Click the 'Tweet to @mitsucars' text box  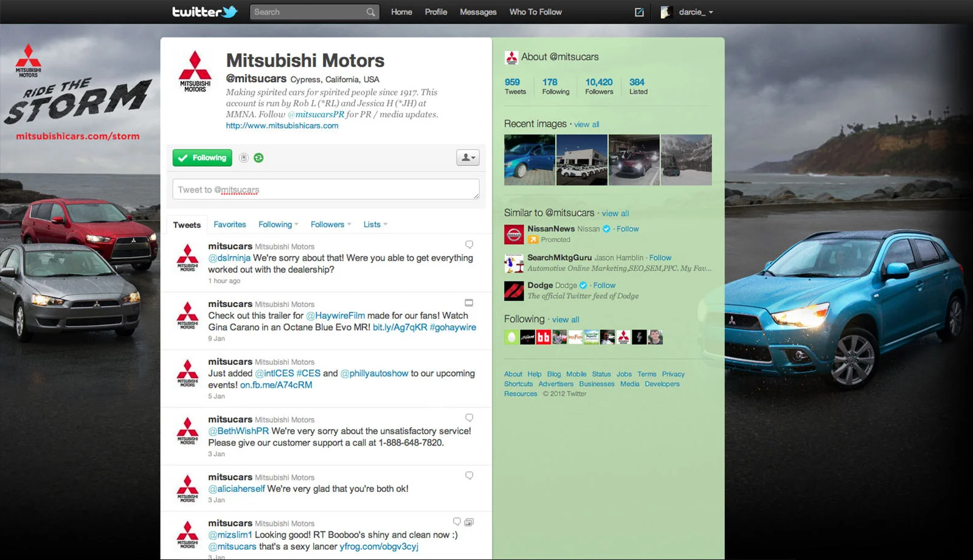pos(326,189)
